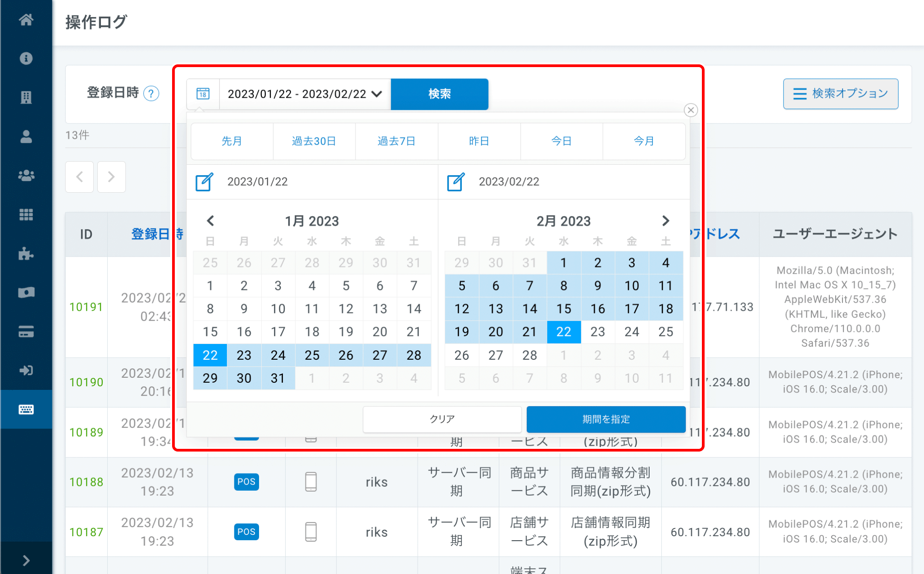Image resolution: width=924 pixels, height=574 pixels.
Task: Go to previous month in calendar
Action: pyautogui.click(x=210, y=221)
